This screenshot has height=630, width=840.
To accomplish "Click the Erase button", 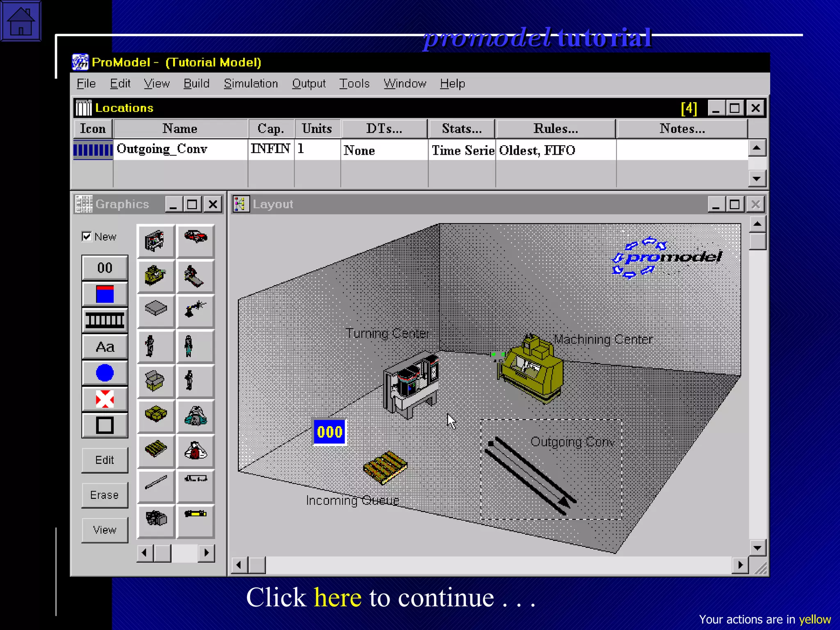I will 105,495.
